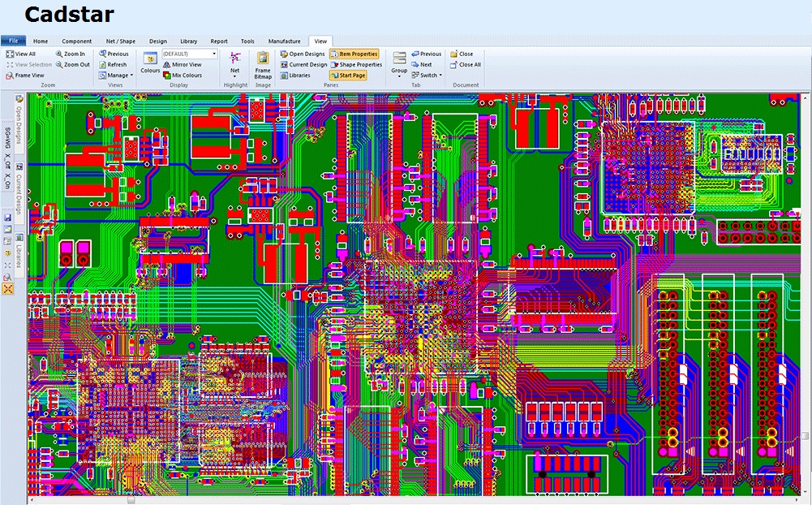Image resolution: width=812 pixels, height=505 pixels.
Task: Toggle Mix Colours display
Action: [x=183, y=76]
